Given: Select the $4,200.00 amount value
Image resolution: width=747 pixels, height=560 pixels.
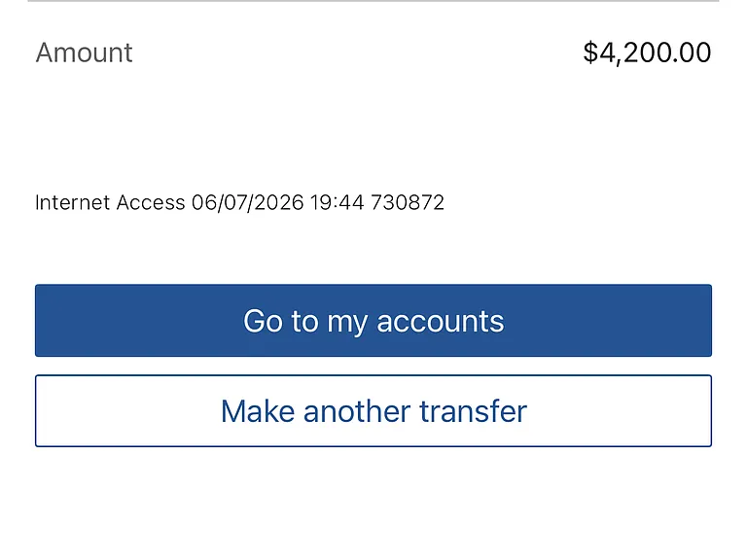Looking at the screenshot, I should click(x=647, y=52).
